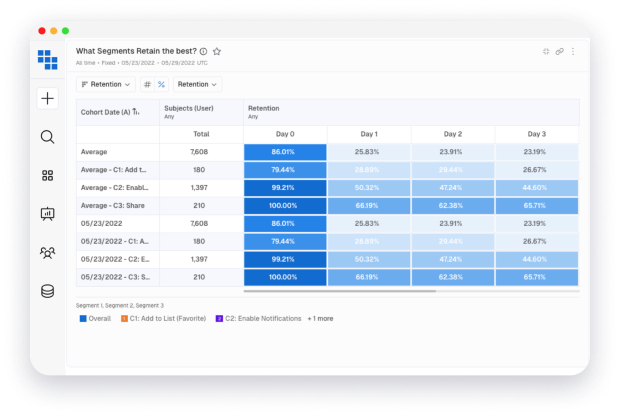Click the info icon beside the chart title
The image size is (620, 416).
click(x=203, y=51)
